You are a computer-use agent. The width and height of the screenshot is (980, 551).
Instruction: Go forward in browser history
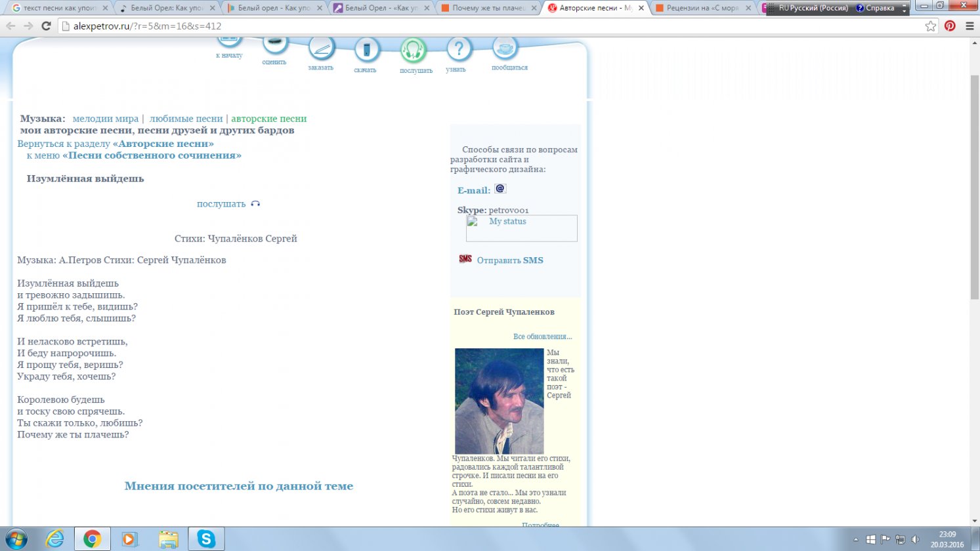(x=28, y=26)
